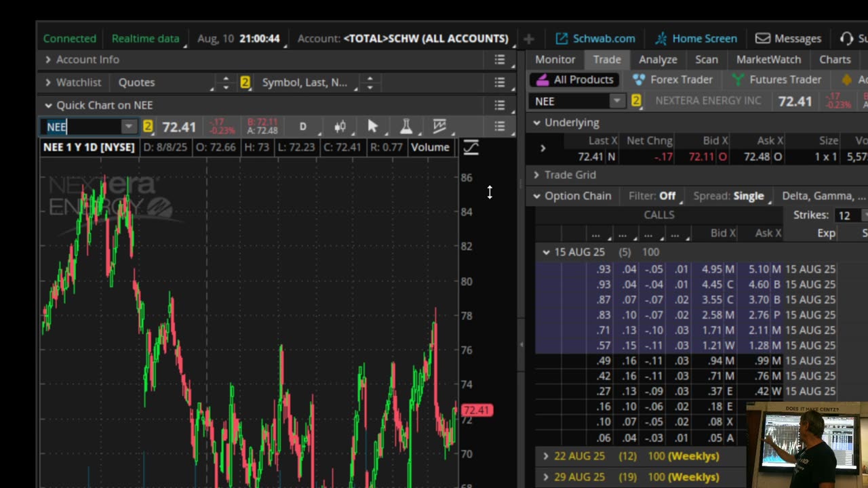Screen dimensions: 868x488
Task: Click the green Futures Trader icon
Action: pos(738,80)
